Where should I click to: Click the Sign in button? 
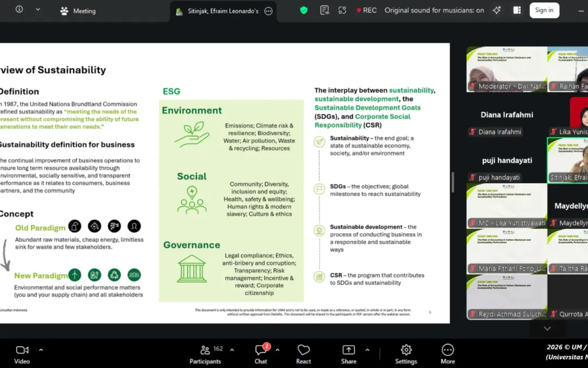[544, 10]
